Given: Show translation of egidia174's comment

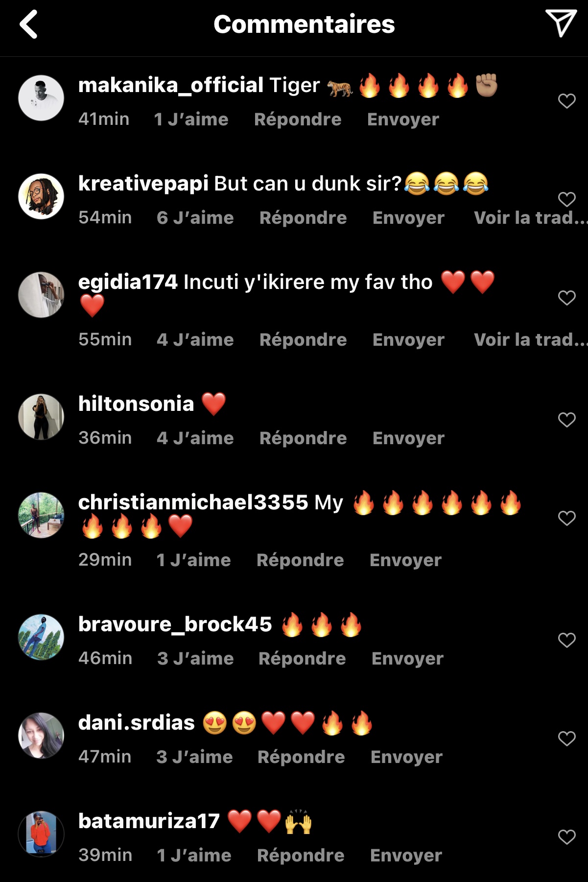Looking at the screenshot, I should pyautogui.click(x=531, y=339).
